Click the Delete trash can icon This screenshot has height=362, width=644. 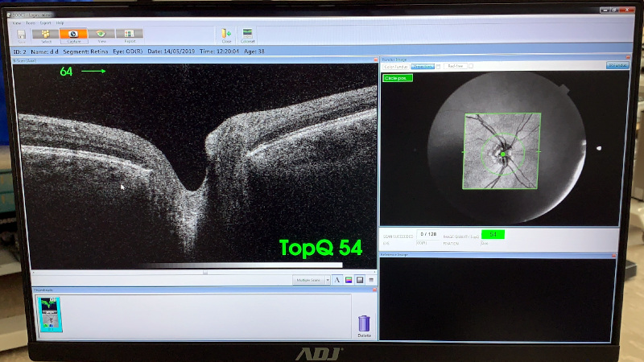point(364,324)
